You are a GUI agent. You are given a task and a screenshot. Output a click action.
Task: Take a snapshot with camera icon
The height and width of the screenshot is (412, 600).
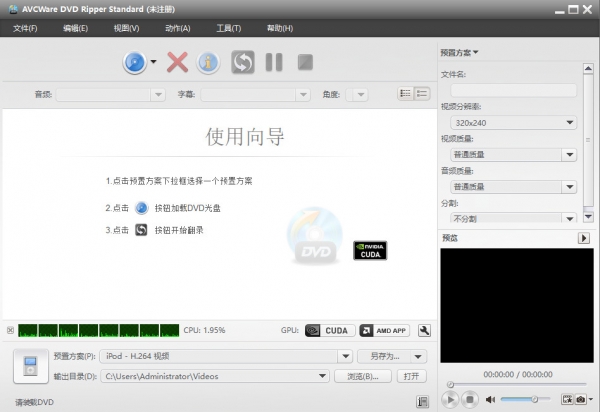pos(580,399)
